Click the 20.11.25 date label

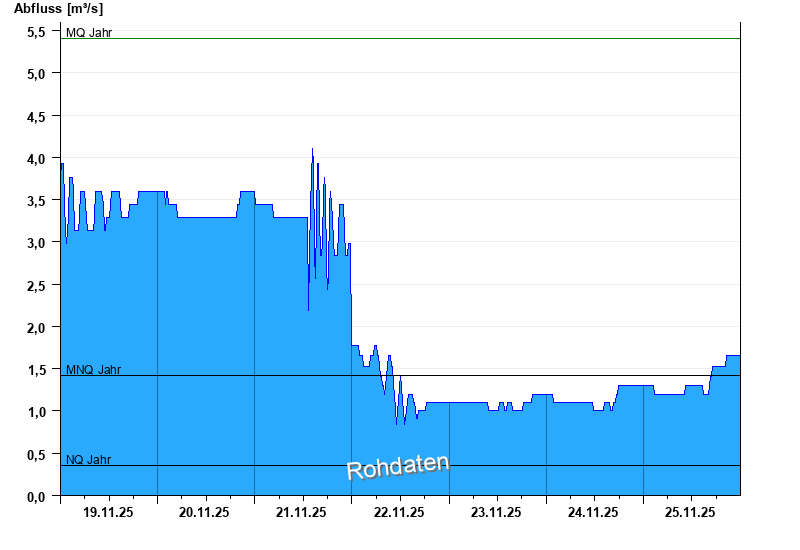(x=205, y=512)
